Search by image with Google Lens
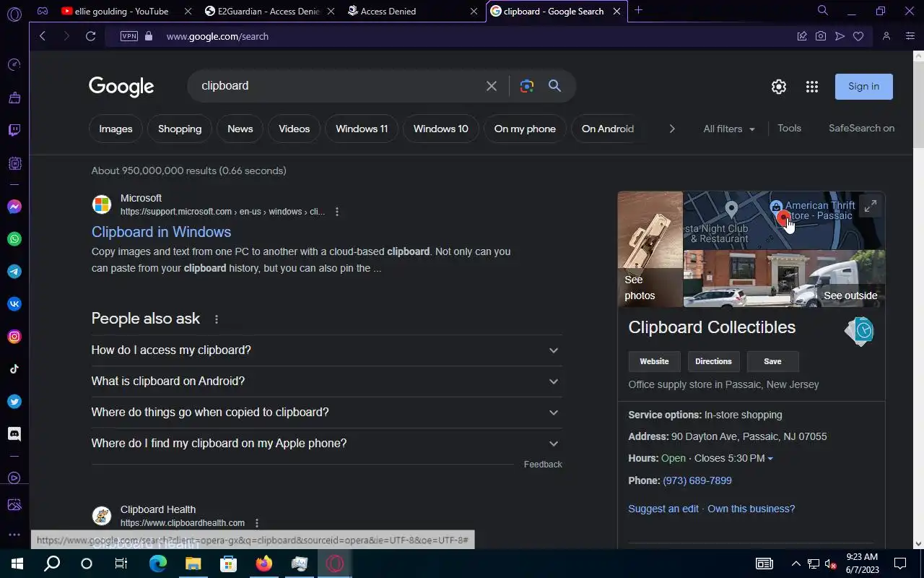The height and width of the screenshot is (578, 924). [527, 86]
